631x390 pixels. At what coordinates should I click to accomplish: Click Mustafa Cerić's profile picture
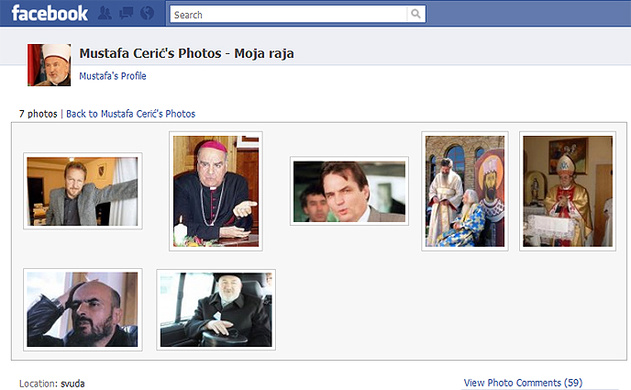tap(49, 65)
